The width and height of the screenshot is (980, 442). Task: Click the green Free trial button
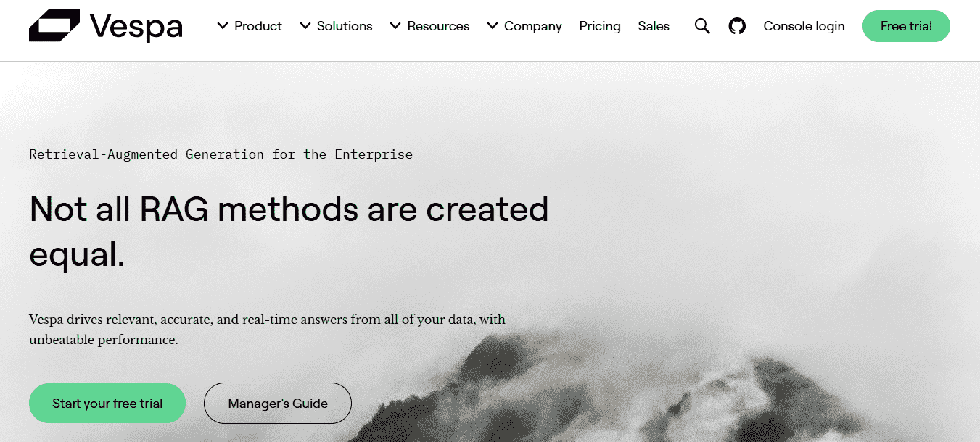[x=906, y=26]
